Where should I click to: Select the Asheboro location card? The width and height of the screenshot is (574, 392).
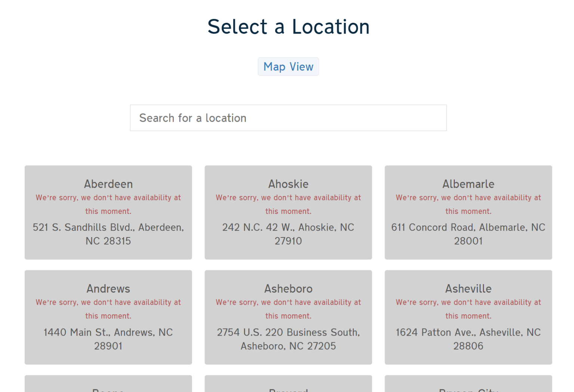(x=288, y=317)
